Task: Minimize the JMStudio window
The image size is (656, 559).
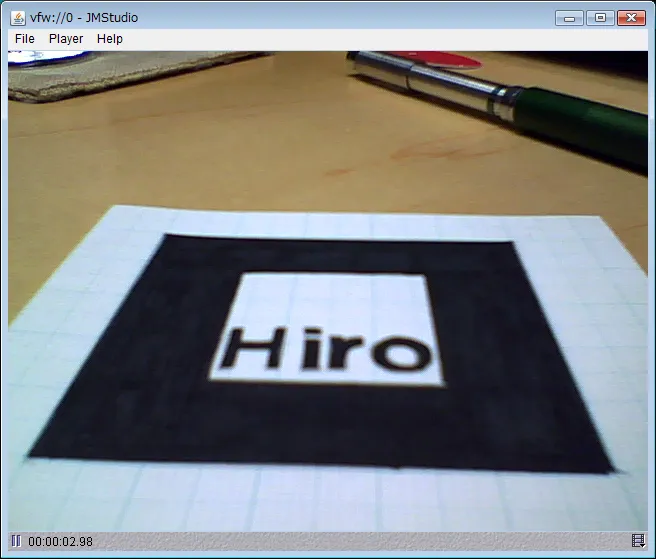Action: pos(569,18)
